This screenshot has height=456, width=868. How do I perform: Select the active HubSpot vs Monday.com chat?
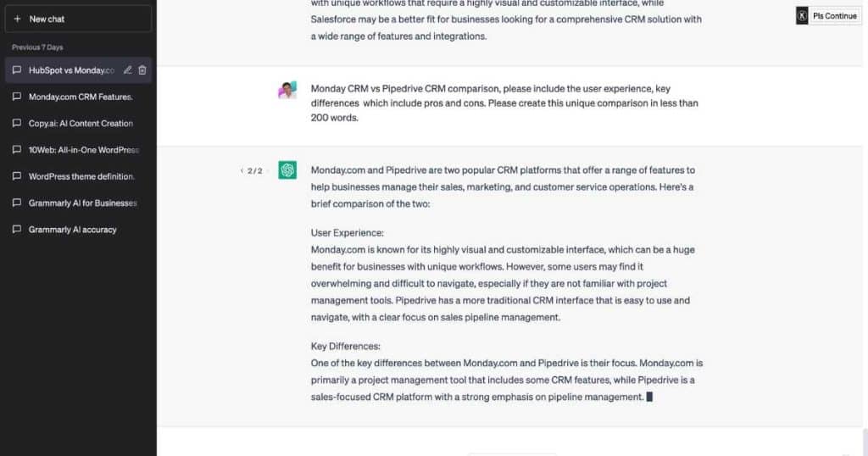click(78, 70)
